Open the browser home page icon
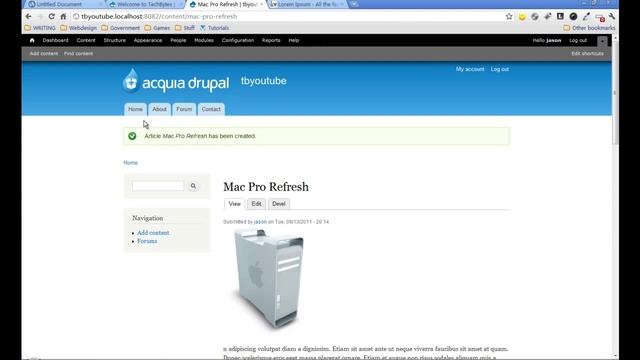Viewport: 640px width, 360px height. click(x=63, y=16)
